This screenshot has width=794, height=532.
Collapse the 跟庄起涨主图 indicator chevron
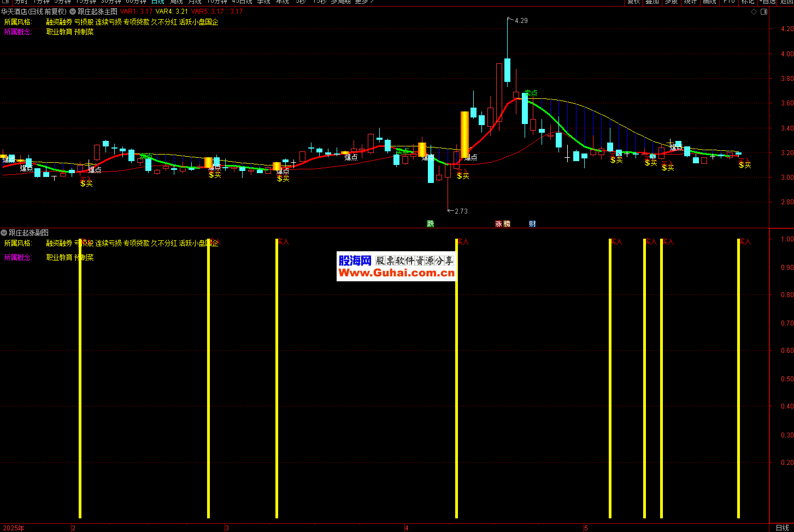[x=73, y=11]
